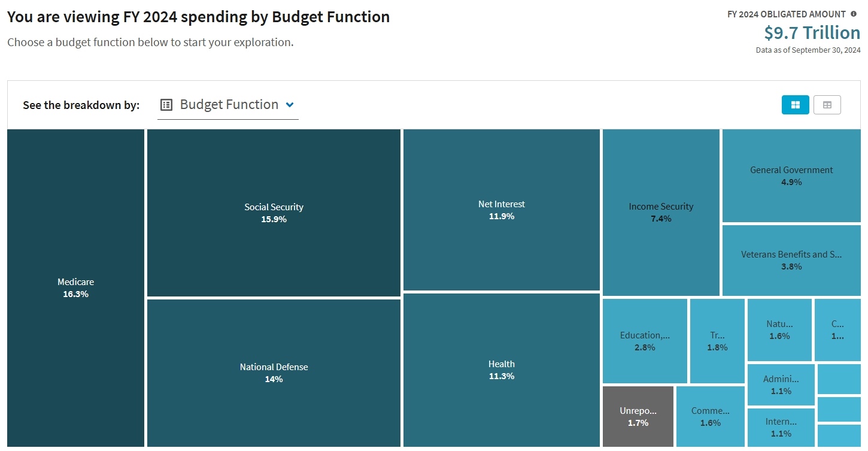Click the list icon beside Budget Function
Viewport: 868px width, 451px height.
point(166,105)
